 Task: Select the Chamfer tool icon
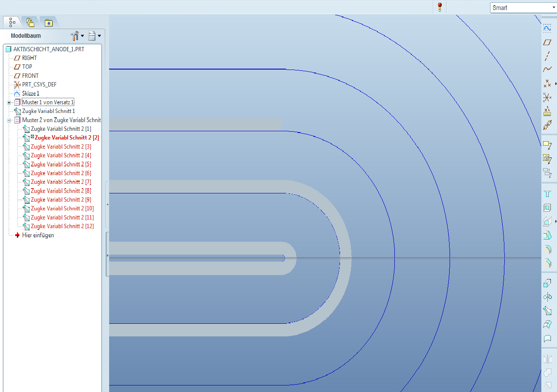pos(547,263)
